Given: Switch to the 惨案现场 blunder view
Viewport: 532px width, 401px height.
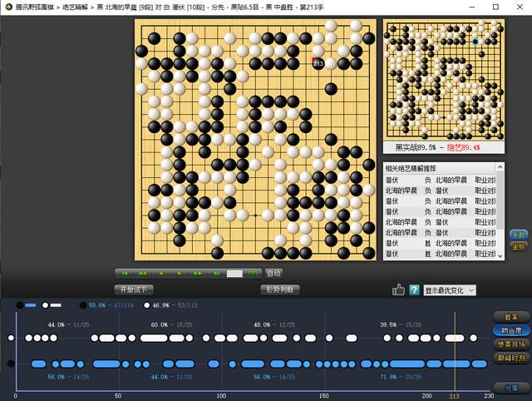Looking at the screenshot, I should [511, 344].
